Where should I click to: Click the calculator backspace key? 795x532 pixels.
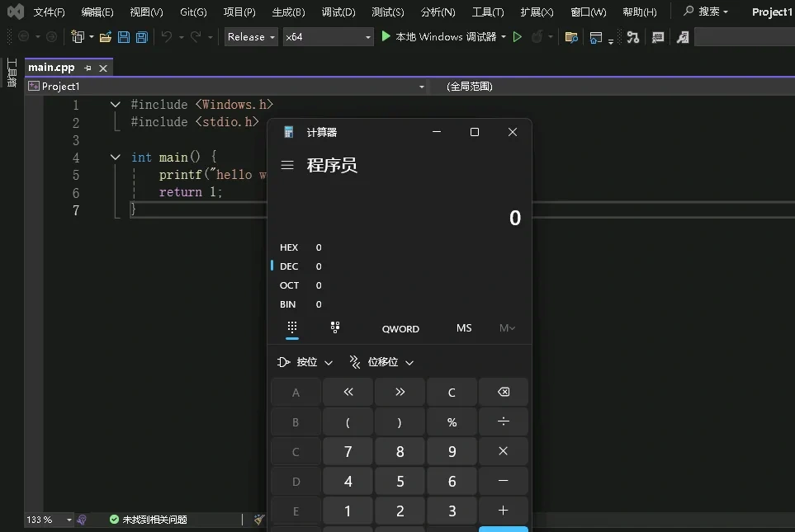tap(504, 392)
